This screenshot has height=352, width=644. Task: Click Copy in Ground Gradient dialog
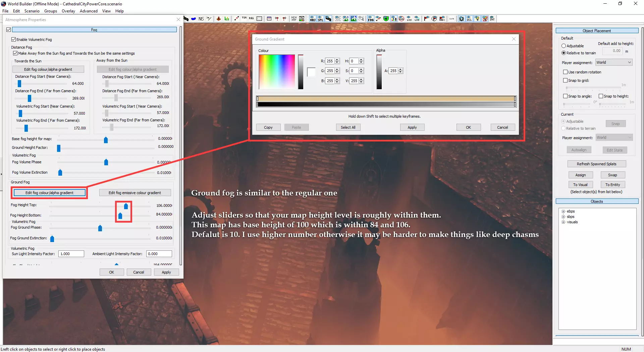268,127
